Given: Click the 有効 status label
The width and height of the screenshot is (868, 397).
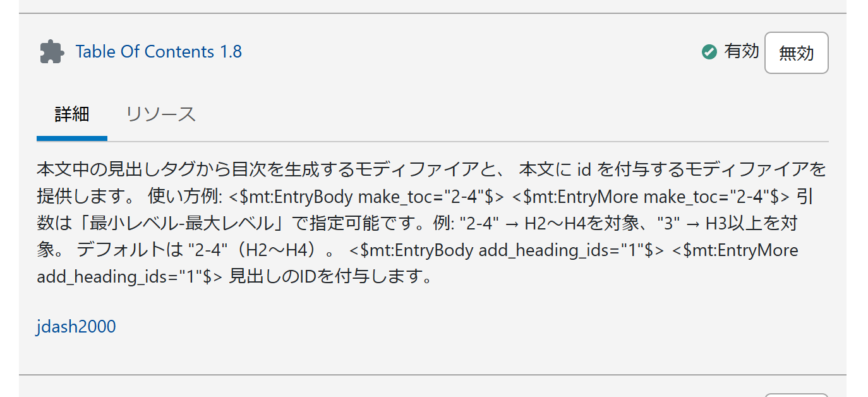Looking at the screenshot, I should click(741, 52).
